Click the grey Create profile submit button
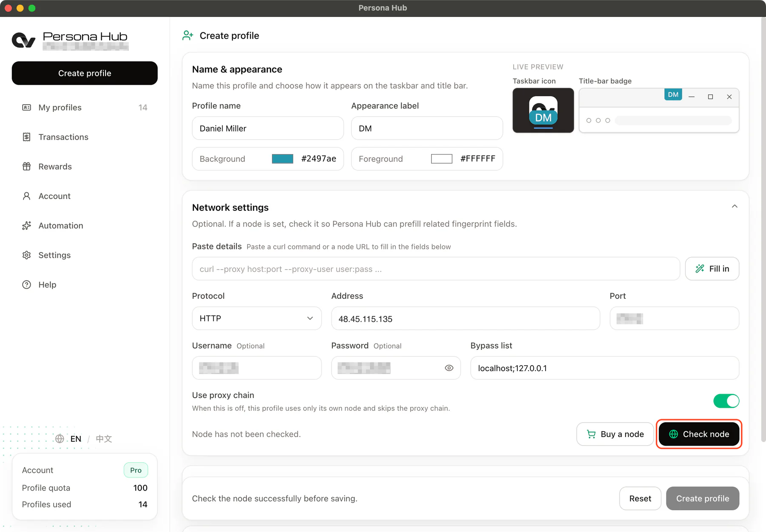This screenshot has width=766, height=532. (x=703, y=498)
